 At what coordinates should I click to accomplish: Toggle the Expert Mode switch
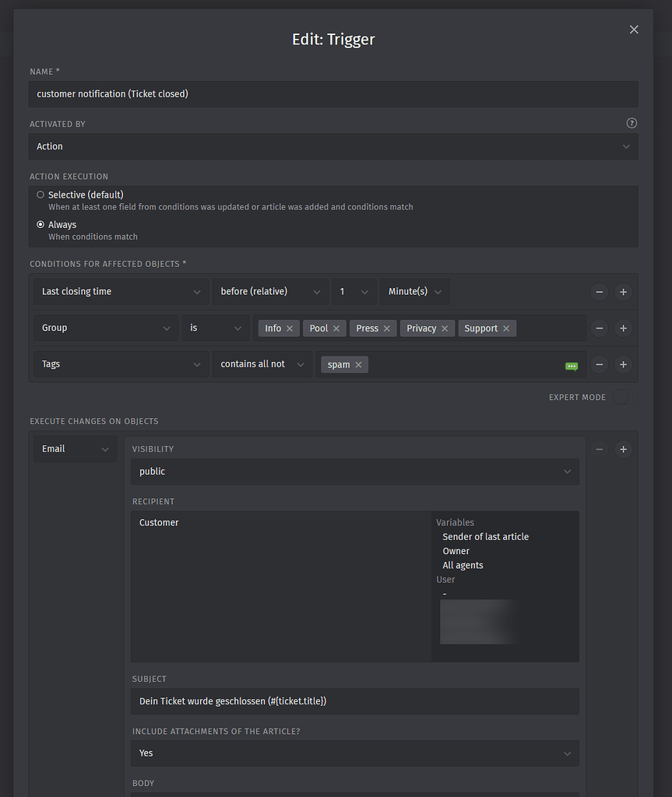tap(625, 397)
